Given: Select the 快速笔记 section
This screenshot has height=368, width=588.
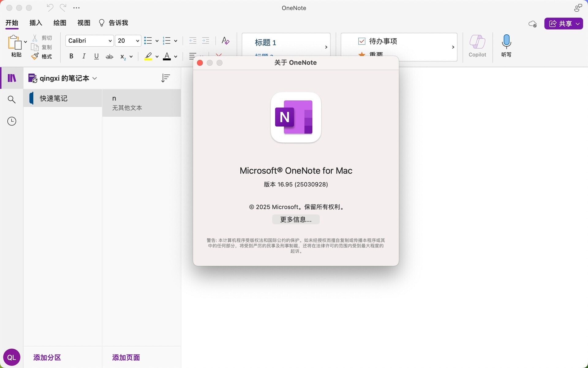Looking at the screenshot, I should pyautogui.click(x=63, y=98).
